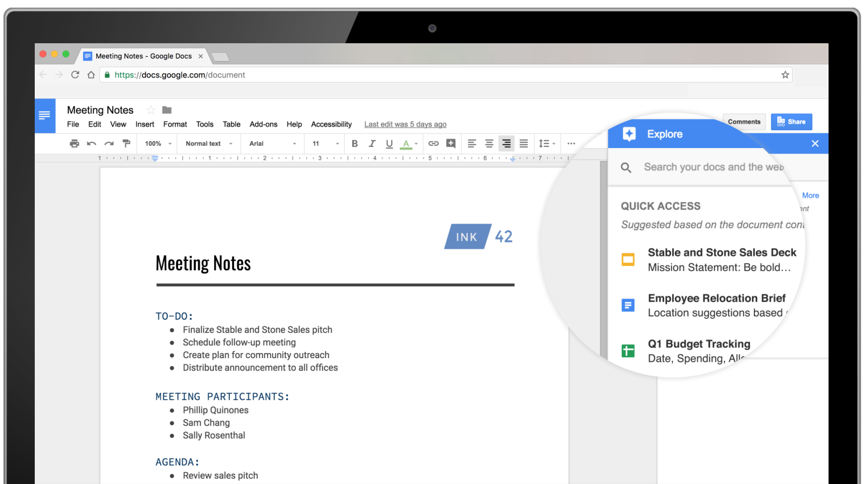Open the Arial font dropdown
The image size is (868, 484).
coord(273,144)
